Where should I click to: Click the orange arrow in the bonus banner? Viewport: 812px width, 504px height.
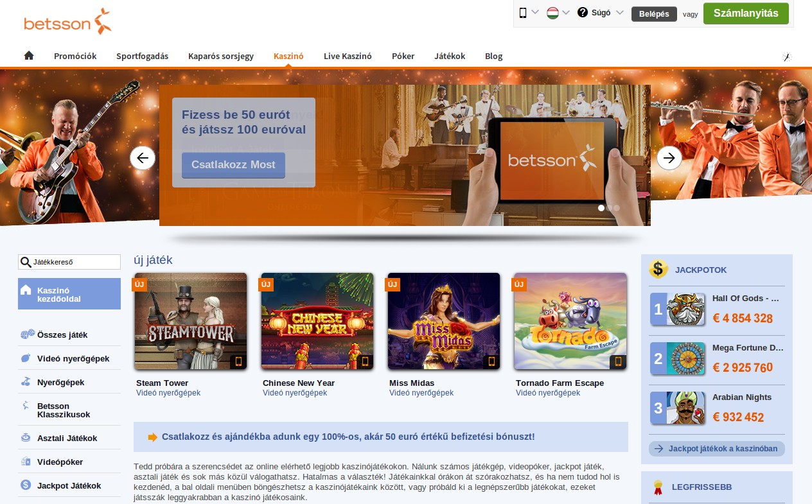coord(153,437)
